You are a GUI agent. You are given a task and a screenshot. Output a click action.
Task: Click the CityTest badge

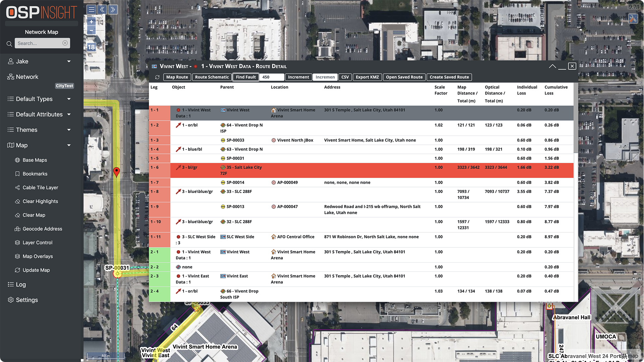point(64,86)
